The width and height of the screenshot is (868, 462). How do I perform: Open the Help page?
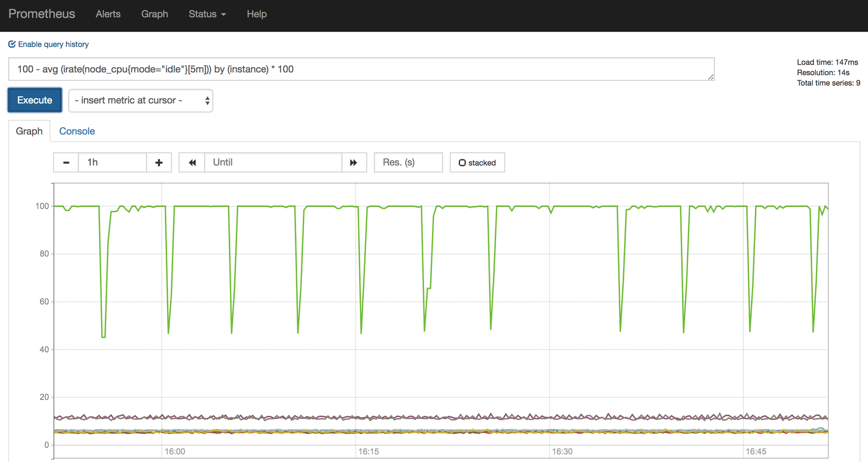click(257, 14)
